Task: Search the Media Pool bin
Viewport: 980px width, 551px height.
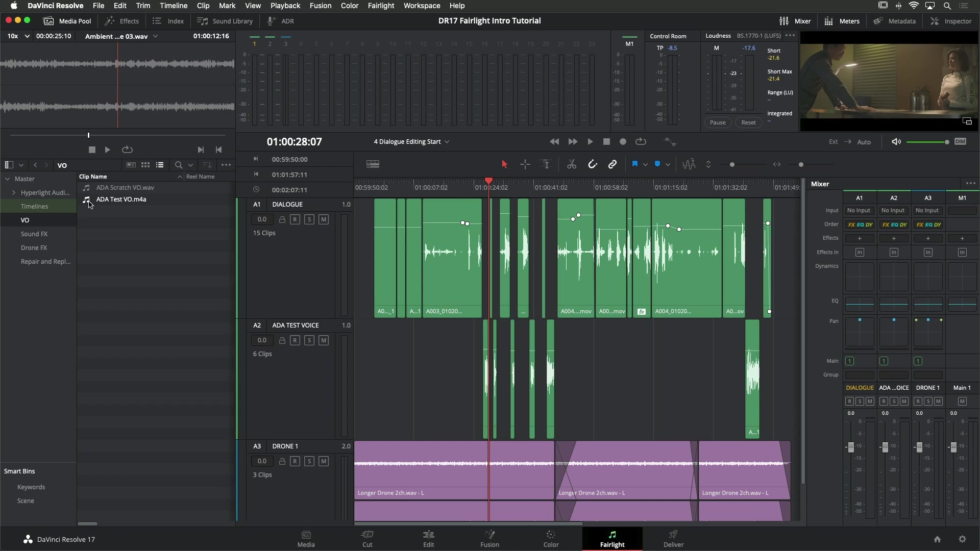Action: [178, 165]
